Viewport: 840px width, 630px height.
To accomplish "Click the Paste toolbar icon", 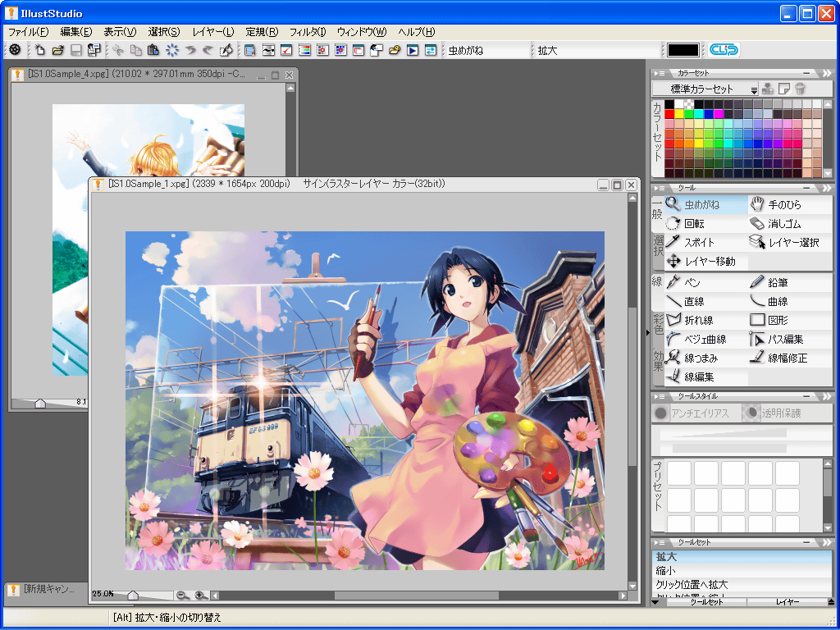I will point(153,50).
